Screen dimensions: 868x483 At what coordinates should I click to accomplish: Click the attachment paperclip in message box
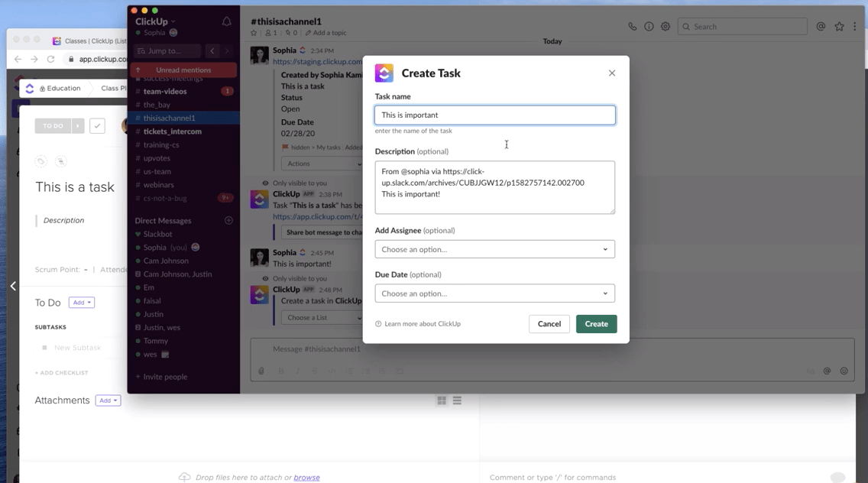pyautogui.click(x=261, y=371)
